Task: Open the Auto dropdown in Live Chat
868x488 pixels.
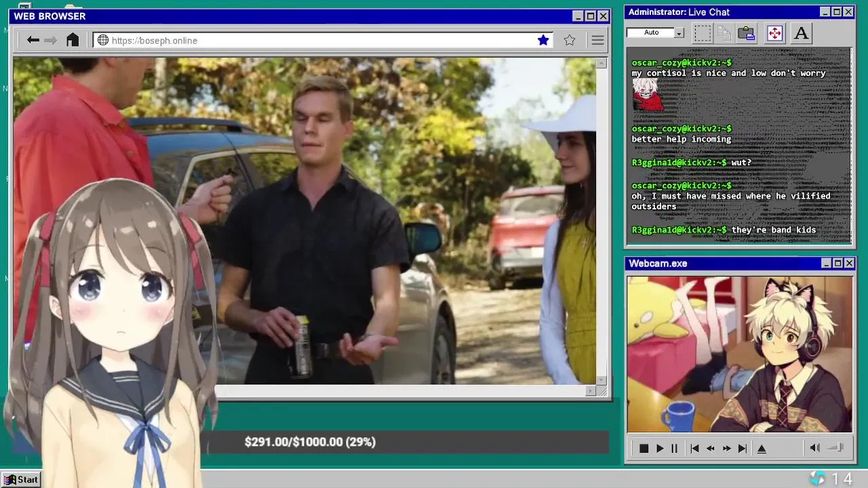Action: click(679, 33)
